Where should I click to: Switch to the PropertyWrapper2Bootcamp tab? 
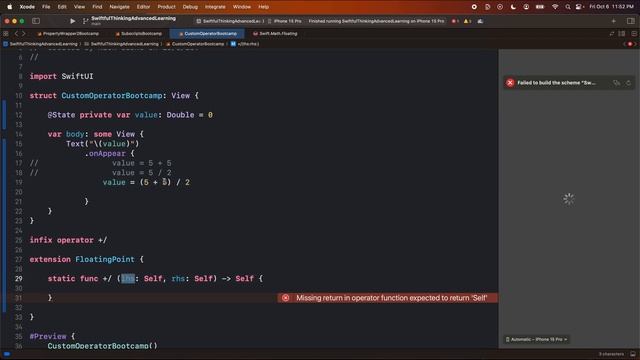click(x=68, y=33)
